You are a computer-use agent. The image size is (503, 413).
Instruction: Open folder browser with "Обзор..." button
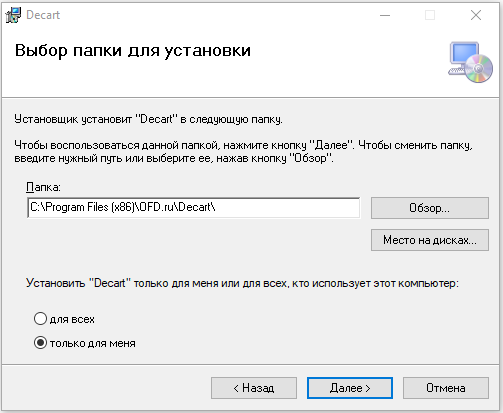coord(430,208)
